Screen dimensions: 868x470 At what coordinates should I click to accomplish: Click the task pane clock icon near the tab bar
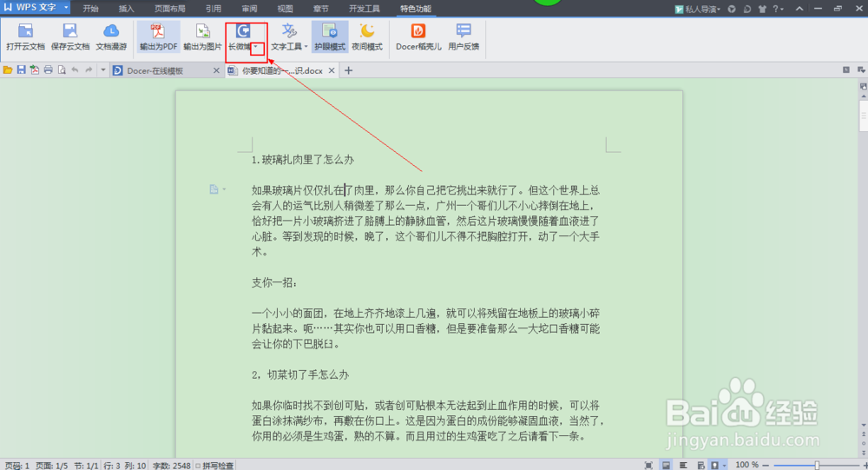(845, 70)
